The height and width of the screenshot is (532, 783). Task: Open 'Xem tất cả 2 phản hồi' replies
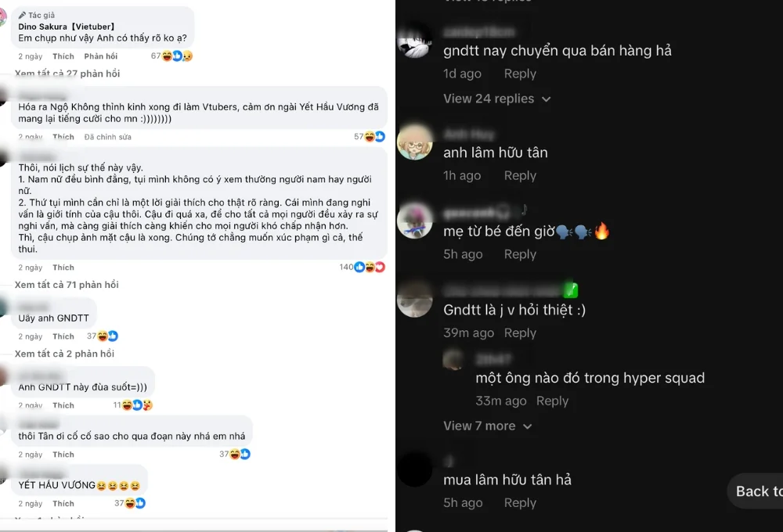64,354
